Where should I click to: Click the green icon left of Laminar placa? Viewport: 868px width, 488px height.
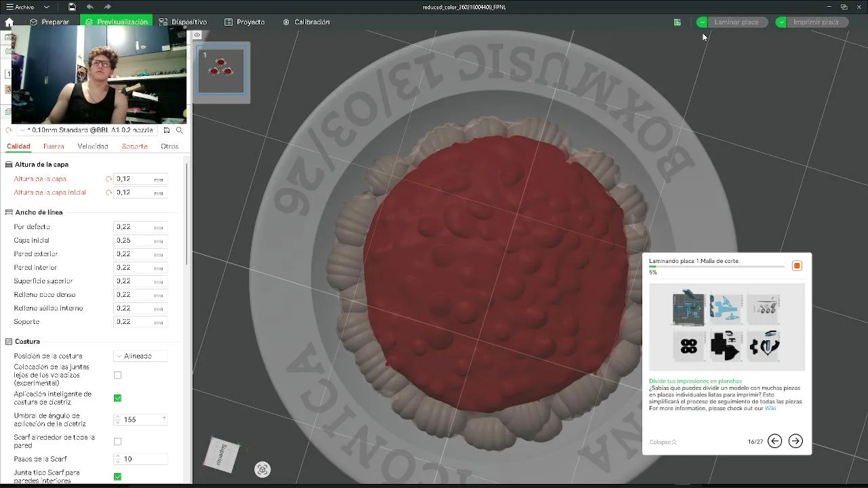tap(677, 22)
